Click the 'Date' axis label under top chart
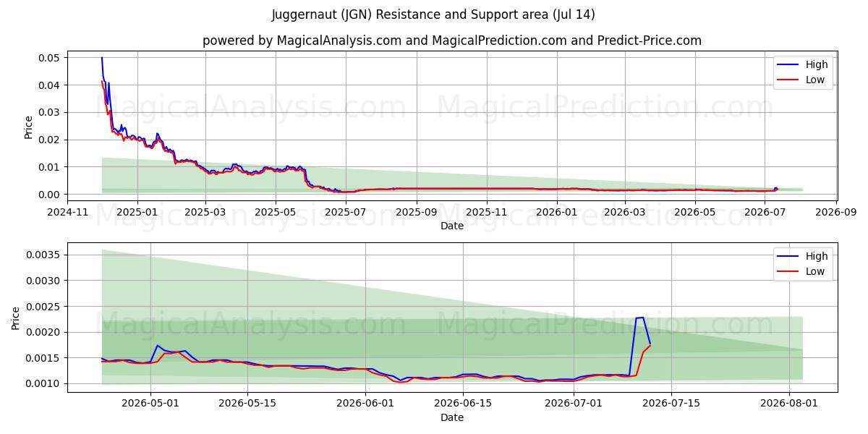 pos(452,226)
